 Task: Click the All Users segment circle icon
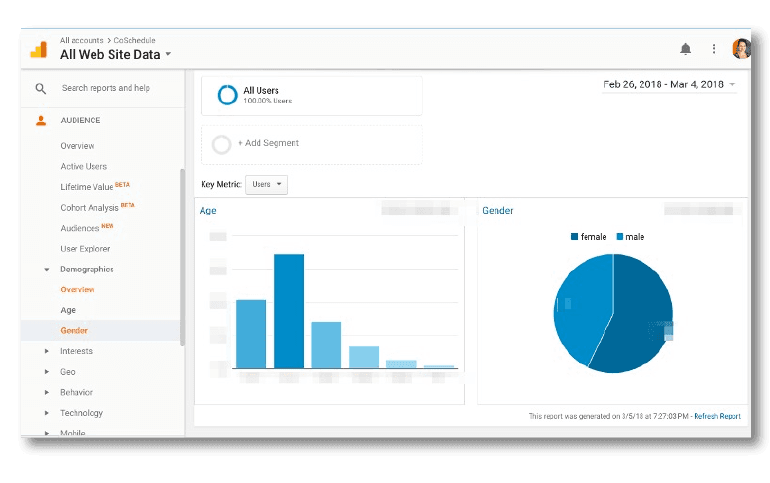pos(227,95)
